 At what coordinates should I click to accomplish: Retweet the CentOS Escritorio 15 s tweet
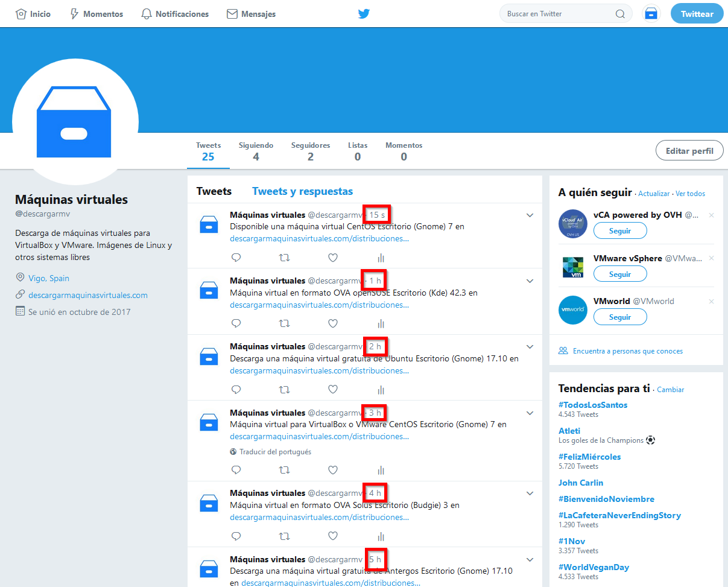[284, 258]
